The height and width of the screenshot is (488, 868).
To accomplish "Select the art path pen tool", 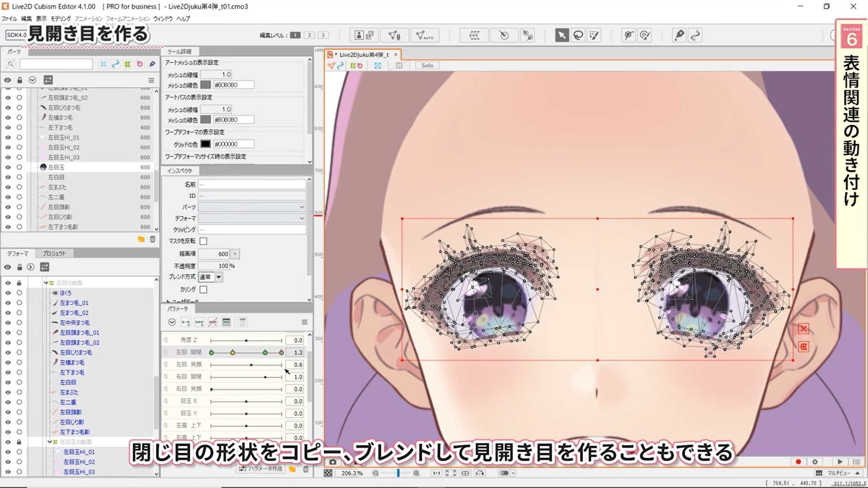I will (679, 35).
